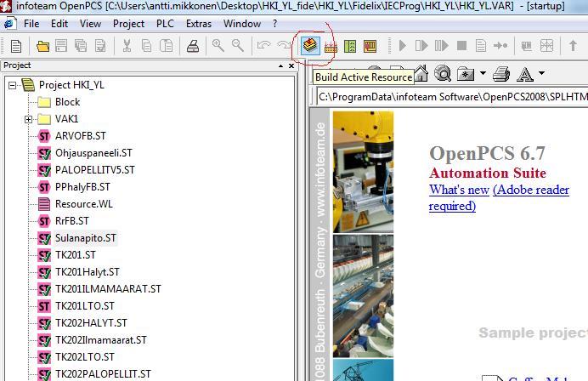Open the Window menu

242,24
